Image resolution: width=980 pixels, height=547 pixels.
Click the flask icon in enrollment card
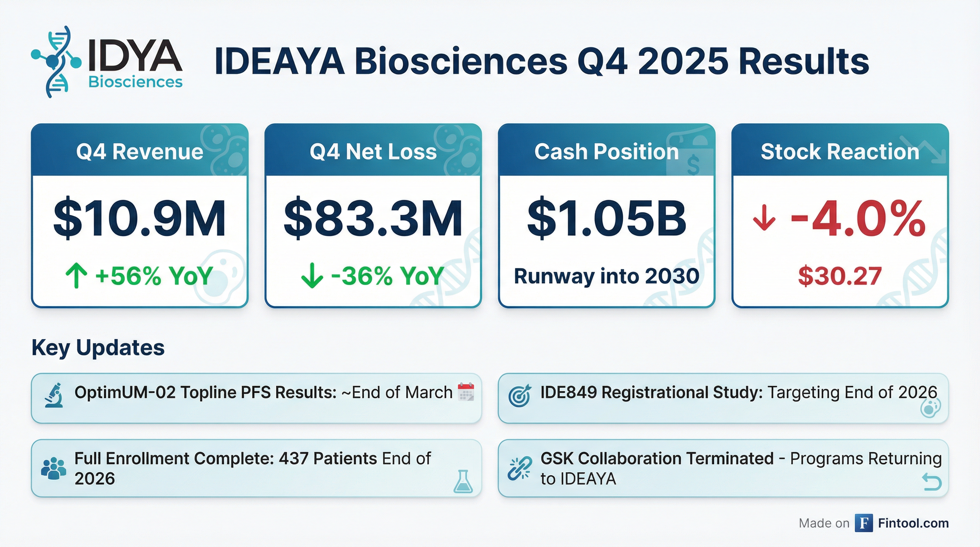point(463,481)
